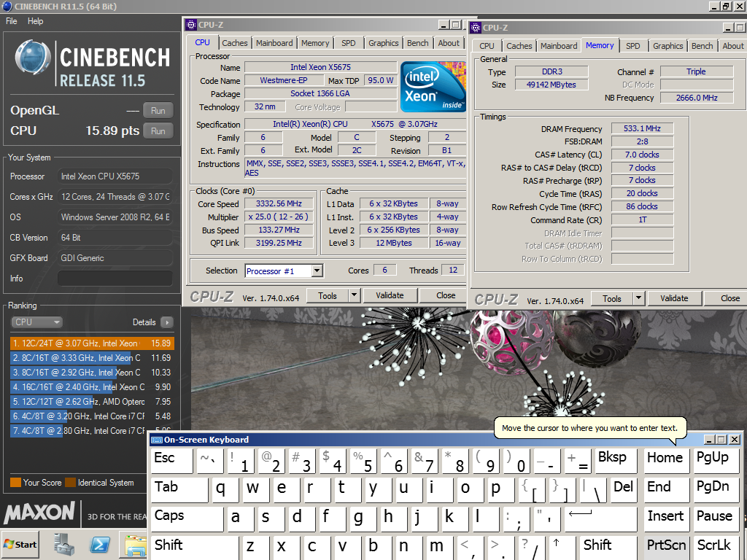Switch to Mainboard tab in CPU-Z CPU window
This screenshot has width=747, height=560.
point(274,43)
